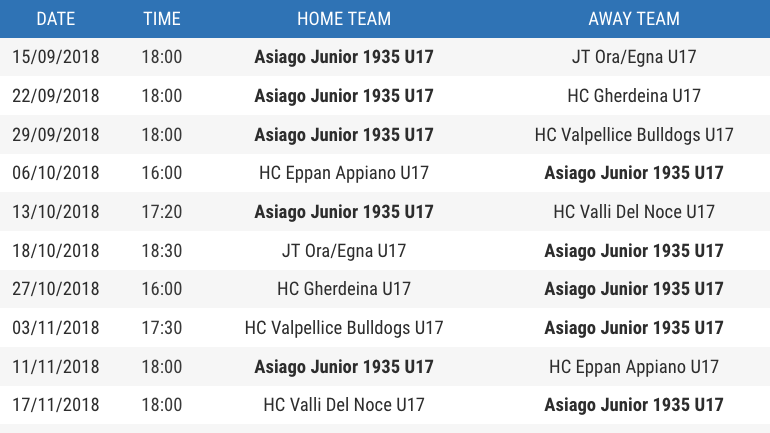Viewport: 770px width, 433px height.
Task: Click the HOME TEAM column header
Action: tap(344, 19)
